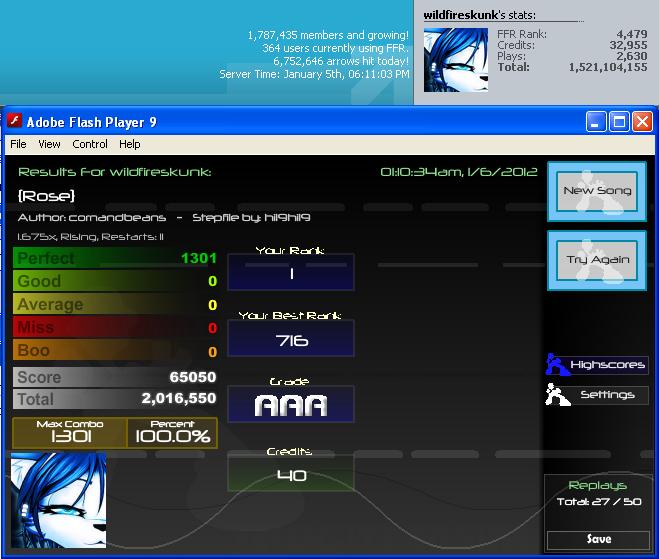Image resolution: width=659 pixels, height=559 pixels.
Task: Click the white figure icon beside Settings
Action: pos(558,394)
